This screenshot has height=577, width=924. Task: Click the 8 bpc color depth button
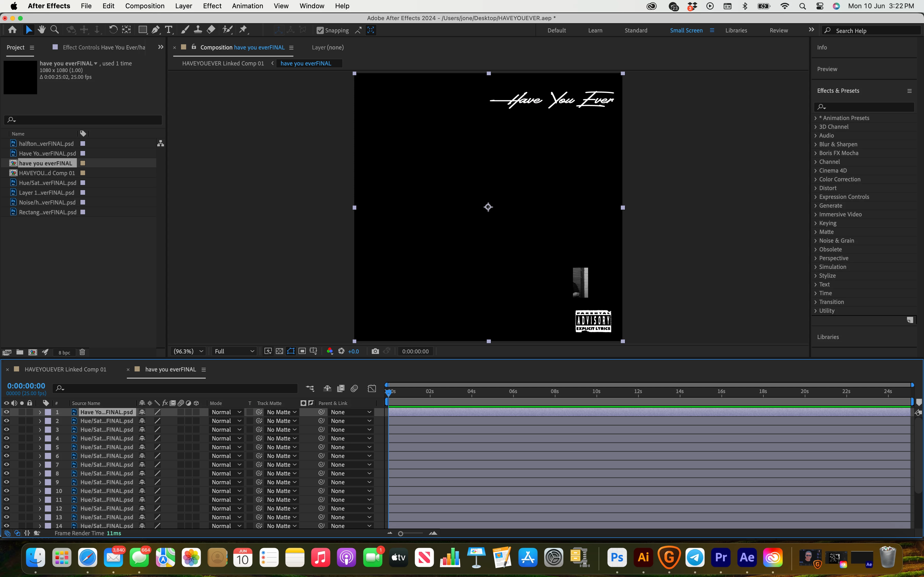click(x=64, y=353)
